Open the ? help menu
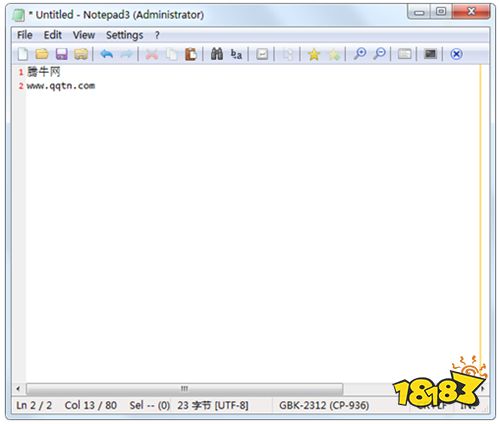500x424 pixels. pyautogui.click(x=157, y=35)
